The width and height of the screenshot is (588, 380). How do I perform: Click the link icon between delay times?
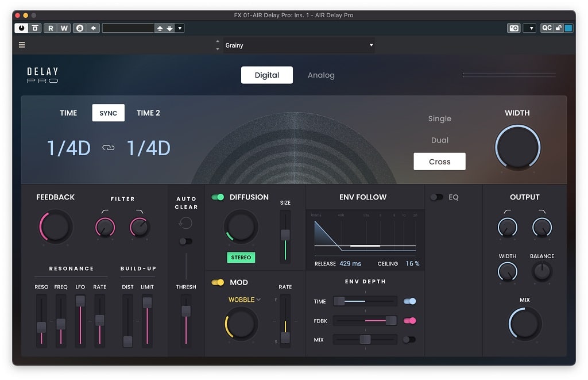[x=109, y=148]
